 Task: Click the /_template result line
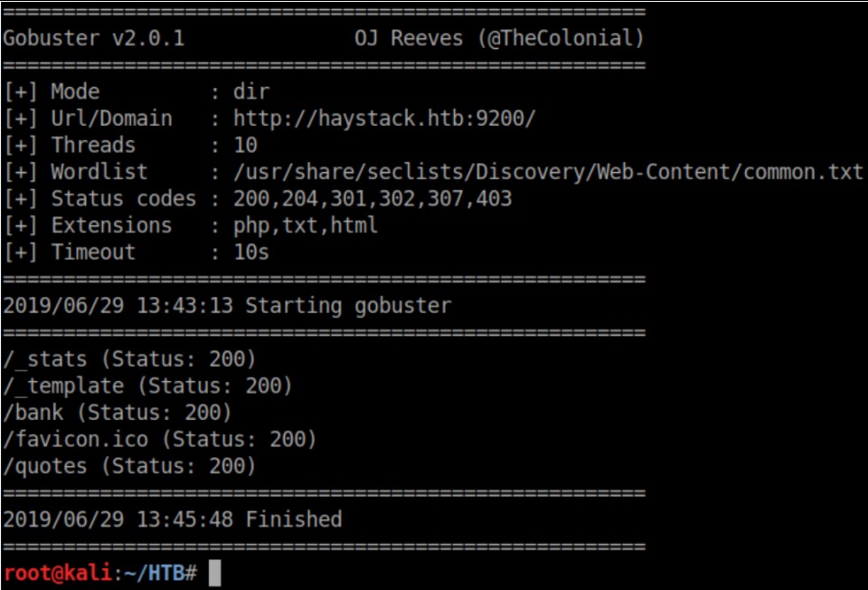[147, 386]
